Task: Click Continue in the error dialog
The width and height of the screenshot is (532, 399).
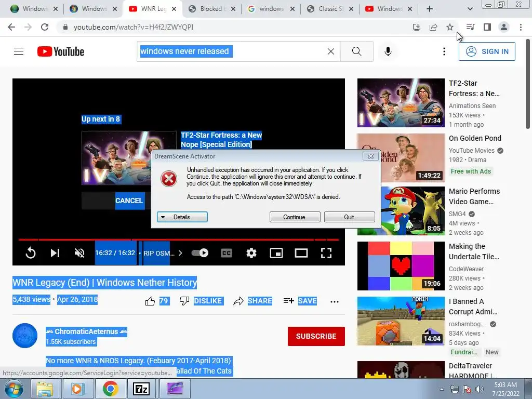Action: pos(295,217)
